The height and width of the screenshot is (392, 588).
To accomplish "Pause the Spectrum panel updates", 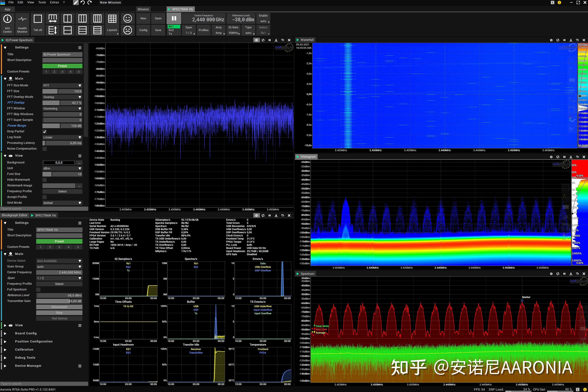I will pyautogui.click(x=564, y=274).
